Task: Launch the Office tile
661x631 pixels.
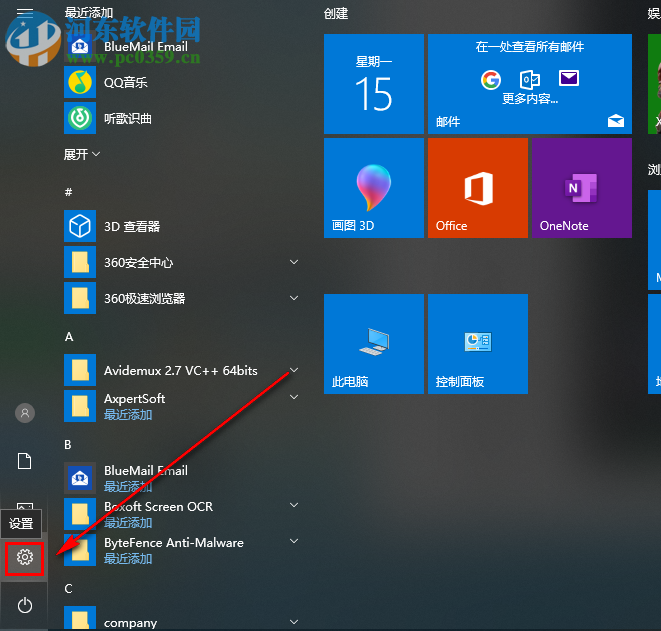Action: (x=478, y=188)
